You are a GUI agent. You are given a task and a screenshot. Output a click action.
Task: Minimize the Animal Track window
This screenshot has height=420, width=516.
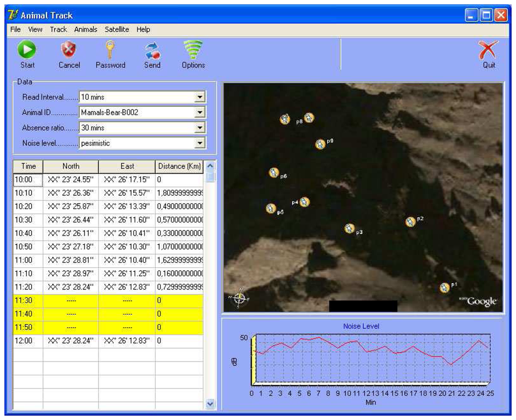(x=471, y=16)
